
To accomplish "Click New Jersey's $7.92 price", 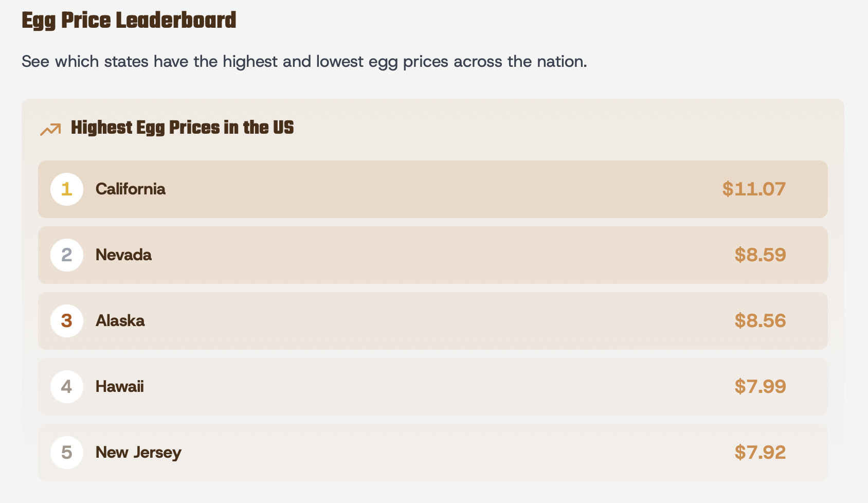I will point(760,453).
